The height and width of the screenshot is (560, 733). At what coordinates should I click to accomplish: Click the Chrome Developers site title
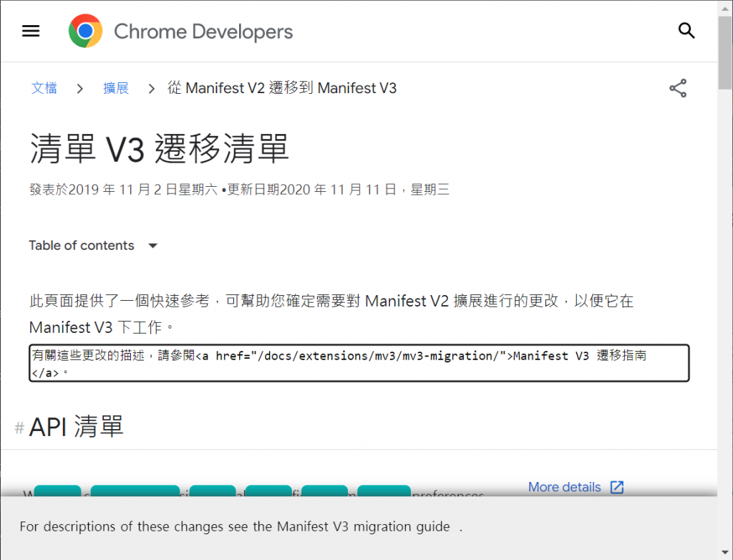(x=203, y=32)
